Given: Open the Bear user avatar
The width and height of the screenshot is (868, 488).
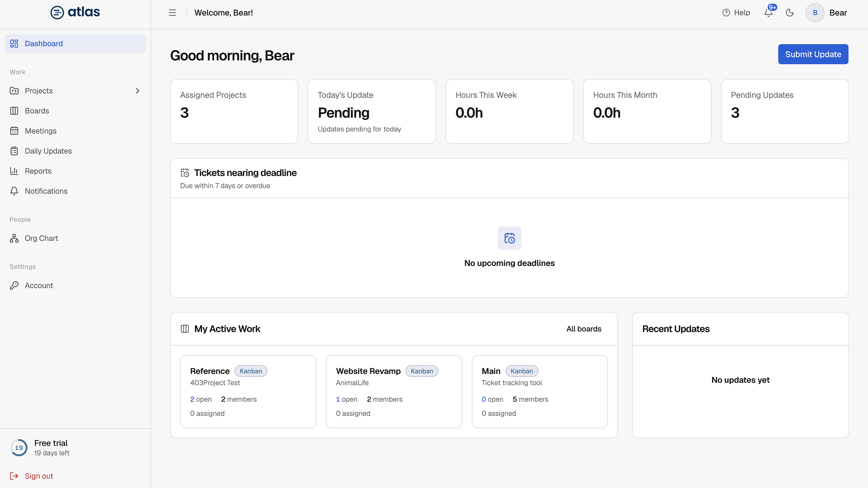Looking at the screenshot, I should coord(815,13).
